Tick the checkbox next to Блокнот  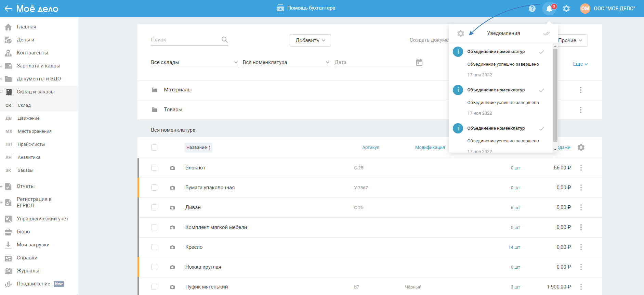(x=154, y=168)
